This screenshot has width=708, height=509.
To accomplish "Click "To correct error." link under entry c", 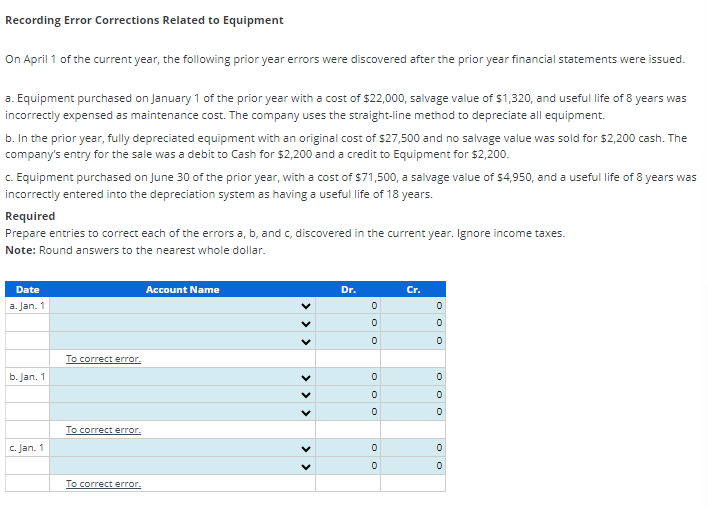I will click(103, 484).
